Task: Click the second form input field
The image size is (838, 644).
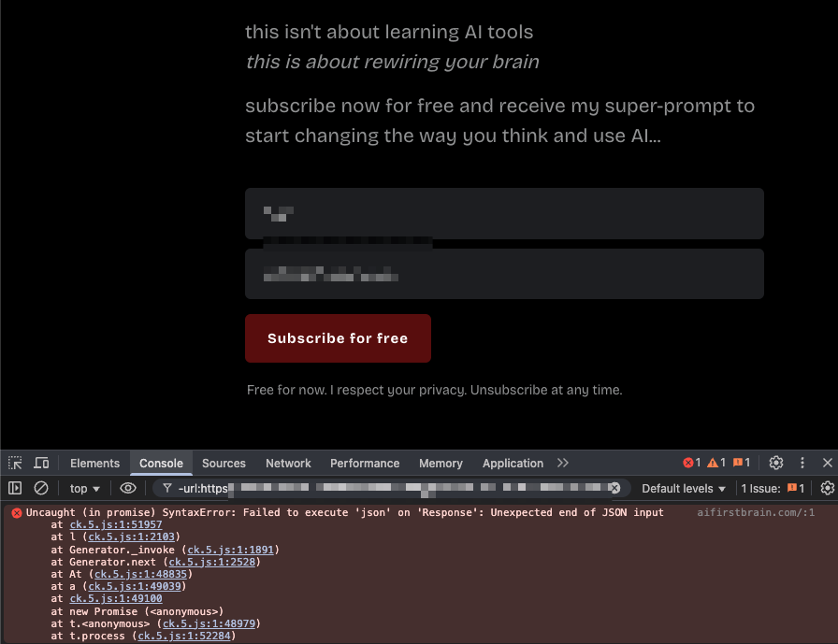Action: coord(504,274)
